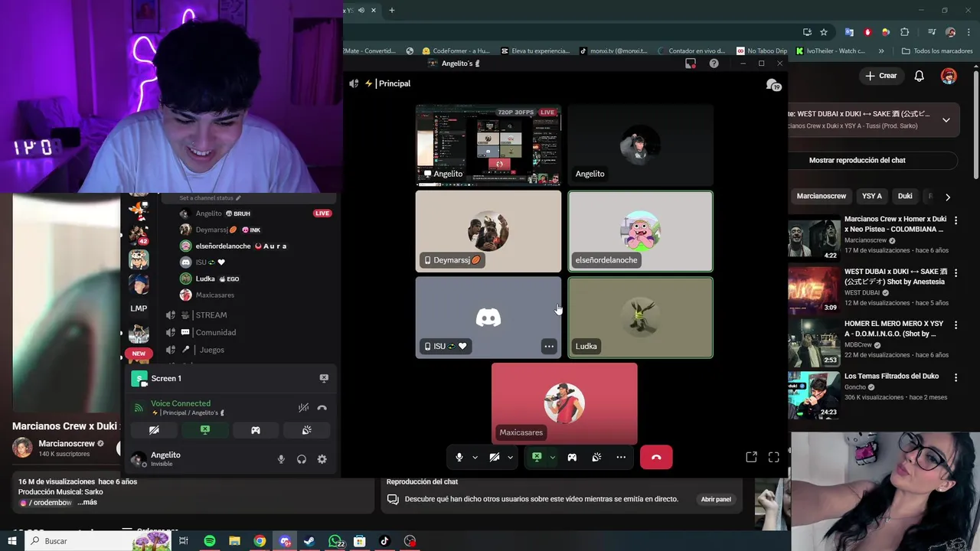Open the Juegos voice channel
980x551 pixels.
(211, 350)
